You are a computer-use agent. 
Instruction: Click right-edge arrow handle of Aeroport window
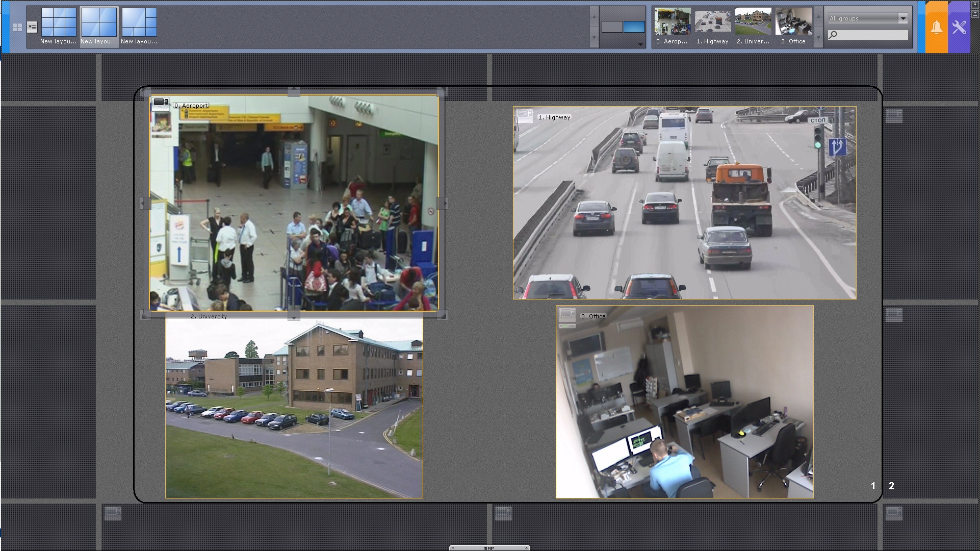pos(444,203)
